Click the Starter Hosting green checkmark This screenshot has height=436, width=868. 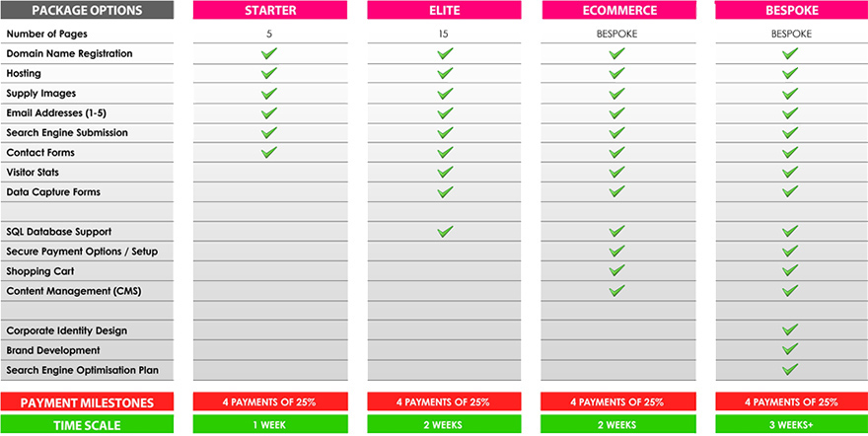269,73
